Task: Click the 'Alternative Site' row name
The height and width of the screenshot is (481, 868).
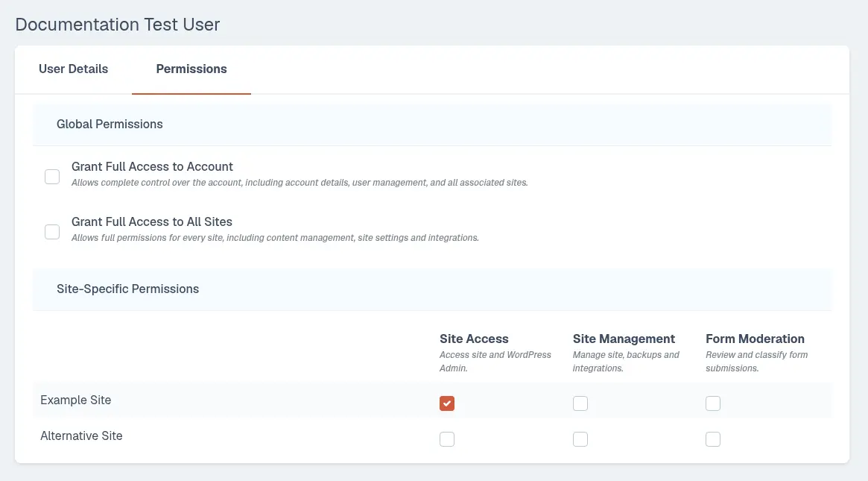Action: tap(81, 436)
